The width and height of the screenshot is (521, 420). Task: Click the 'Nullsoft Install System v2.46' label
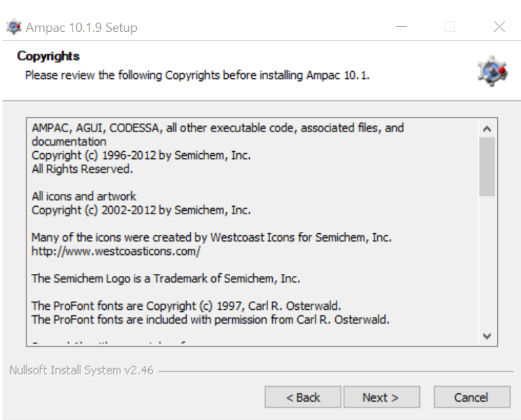point(81,370)
